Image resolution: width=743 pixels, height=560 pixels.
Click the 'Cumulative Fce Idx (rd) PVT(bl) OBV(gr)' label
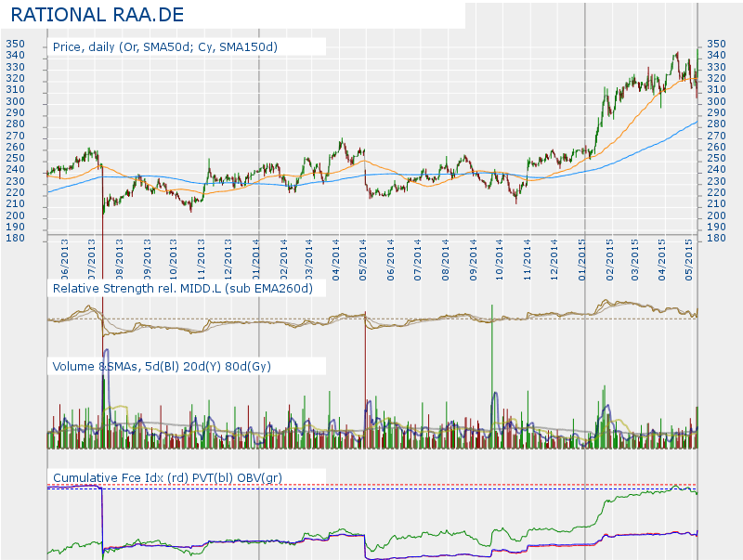tap(167, 477)
